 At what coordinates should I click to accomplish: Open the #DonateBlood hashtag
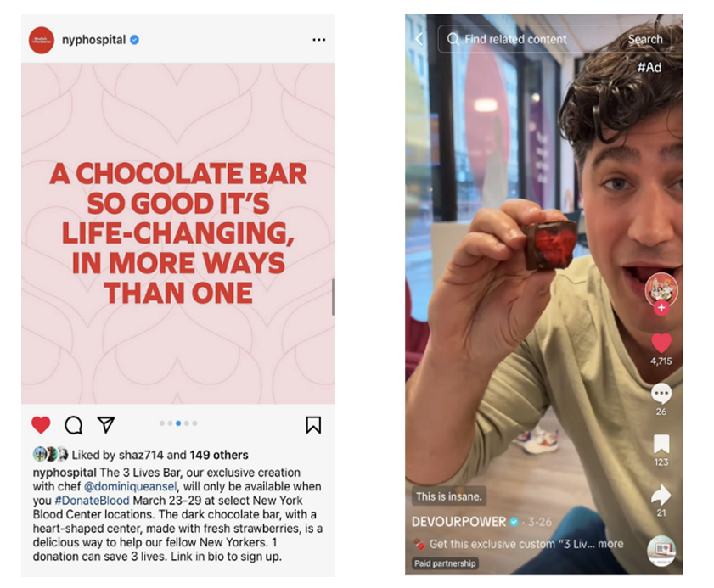[92, 500]
